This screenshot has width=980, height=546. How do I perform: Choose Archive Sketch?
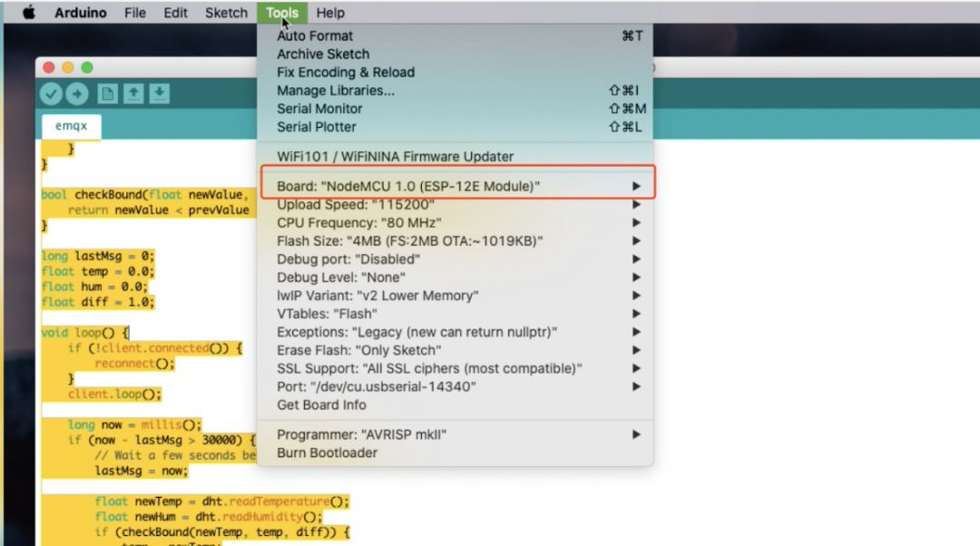coord(455,54)
